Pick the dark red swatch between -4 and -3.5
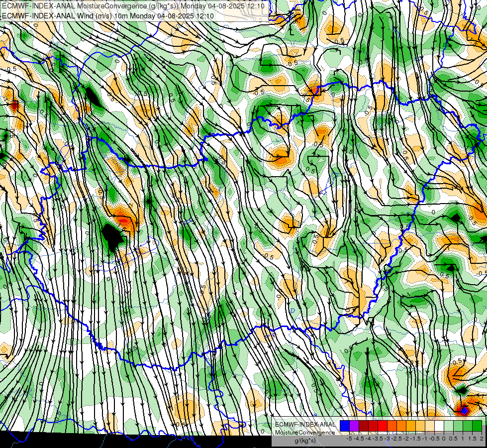487x448 pixels. point(373,426)
